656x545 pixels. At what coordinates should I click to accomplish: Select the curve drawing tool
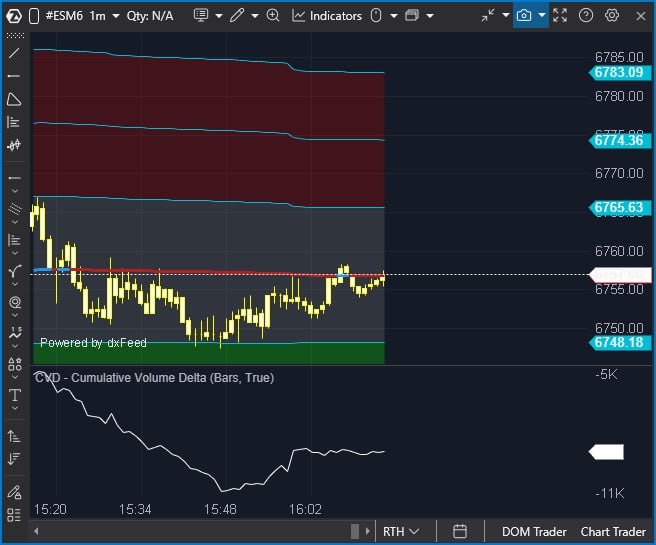15,271
